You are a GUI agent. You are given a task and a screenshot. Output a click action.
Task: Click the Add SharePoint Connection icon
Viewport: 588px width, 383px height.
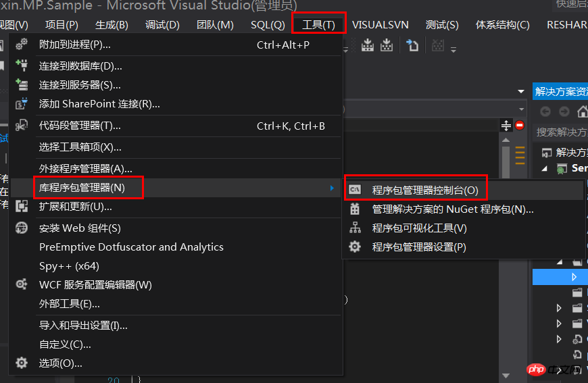[22, 103]
